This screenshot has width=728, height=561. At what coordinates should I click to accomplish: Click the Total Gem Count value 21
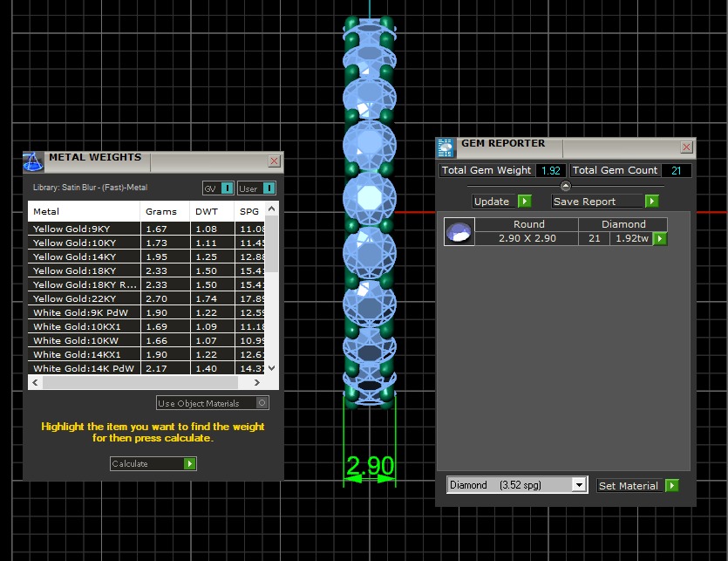point(676,171)
